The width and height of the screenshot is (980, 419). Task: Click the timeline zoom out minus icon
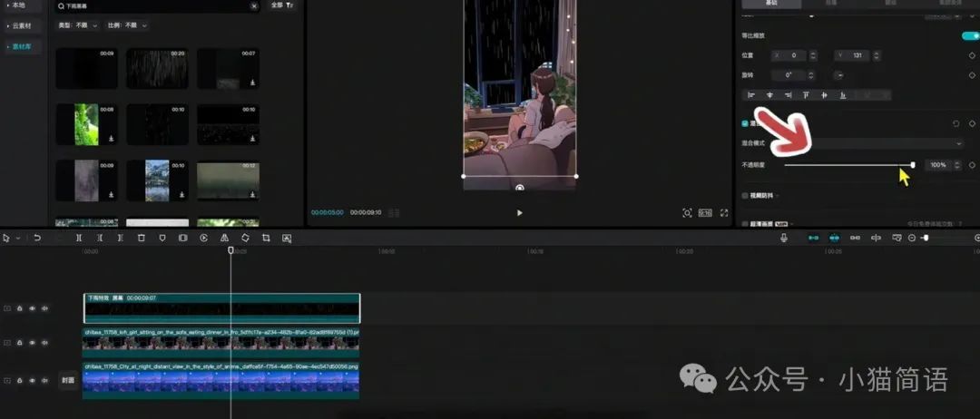click(912, 238)
